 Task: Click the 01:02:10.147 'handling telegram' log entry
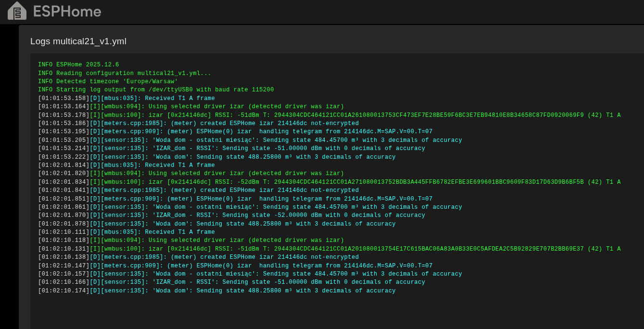coord(235,266)
